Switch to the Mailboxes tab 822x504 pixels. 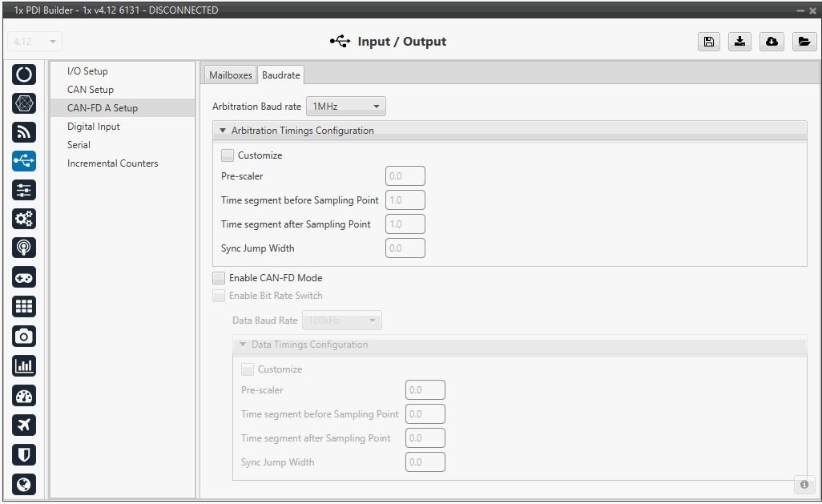pos(230,75)
